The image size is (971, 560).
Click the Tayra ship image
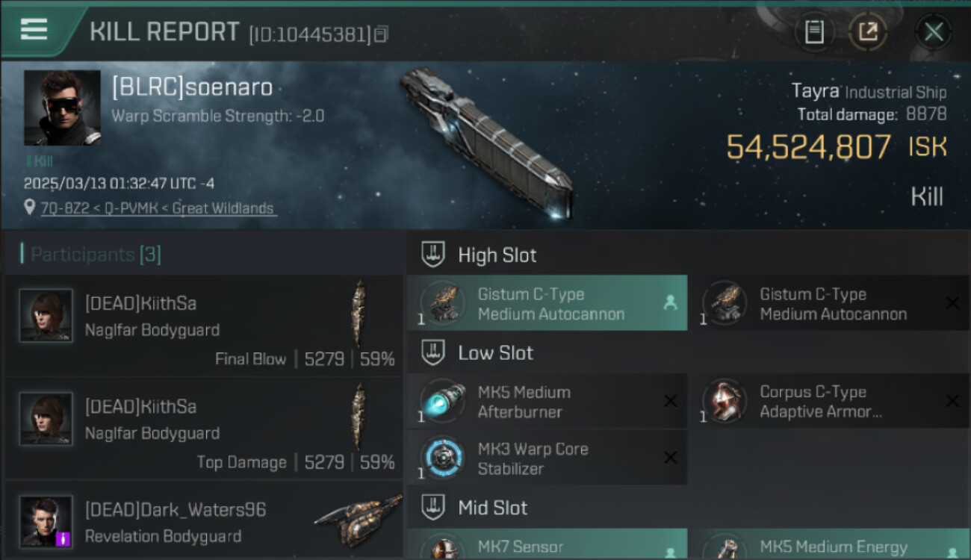pyautogui.click(x=485, y=142)
